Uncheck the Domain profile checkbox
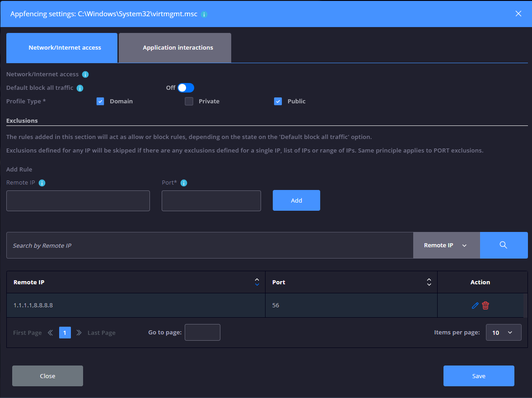 [100, 102]
